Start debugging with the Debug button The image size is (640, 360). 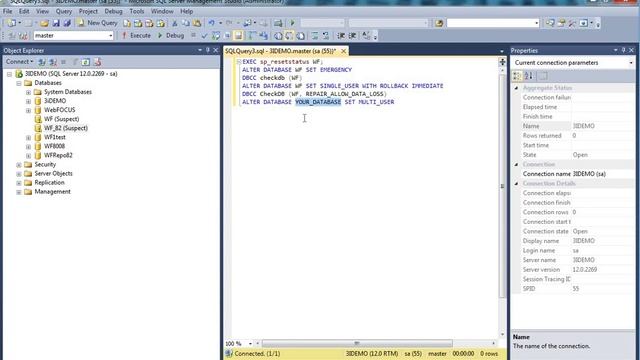coord(171,36)
